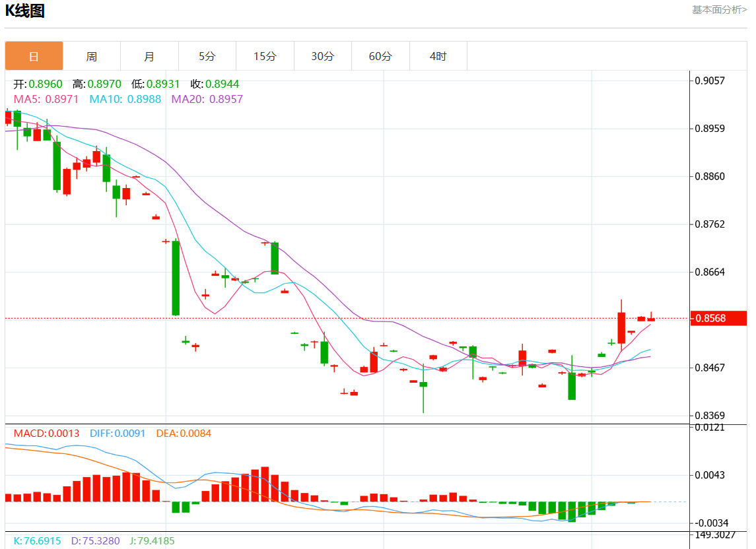The image size is (756, 549).
Task: Click the 收: 0.8944 close value
Action: [215, 84]
